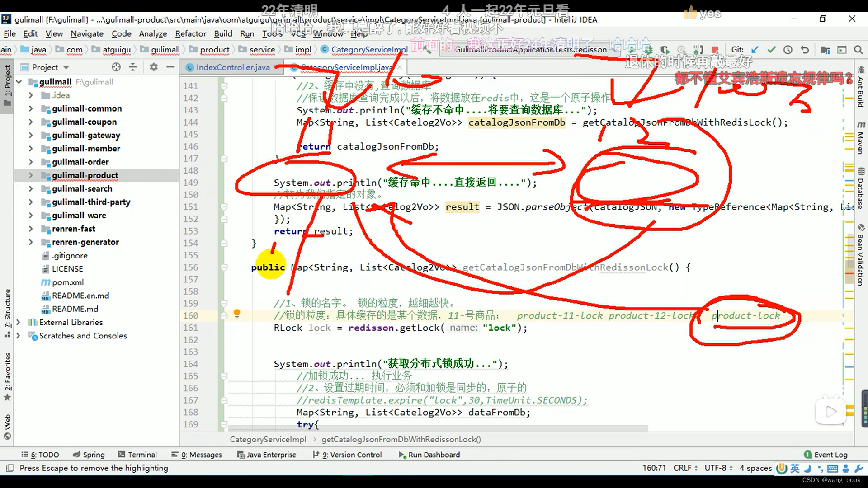Click the GulimallProductApplicationTests tab
This screenshot has width=868, height=488.
[529, 49]
